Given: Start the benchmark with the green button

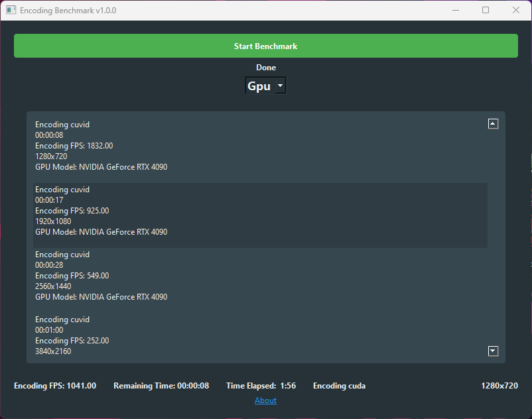Looking at the screenshot, I should click(265, 46).
